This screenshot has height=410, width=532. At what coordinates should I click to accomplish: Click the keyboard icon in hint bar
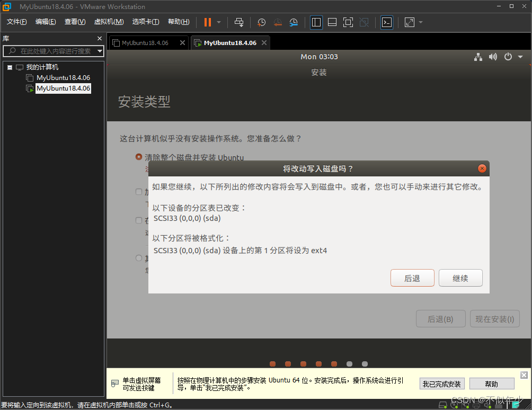[x=115, y=384]
